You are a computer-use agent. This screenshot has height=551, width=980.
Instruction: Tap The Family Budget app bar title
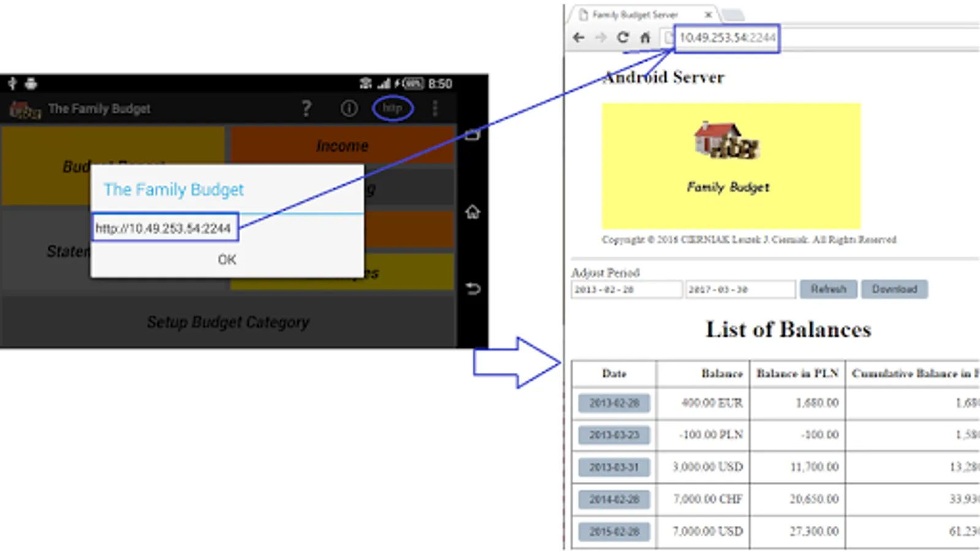click(x=99, y=109)
